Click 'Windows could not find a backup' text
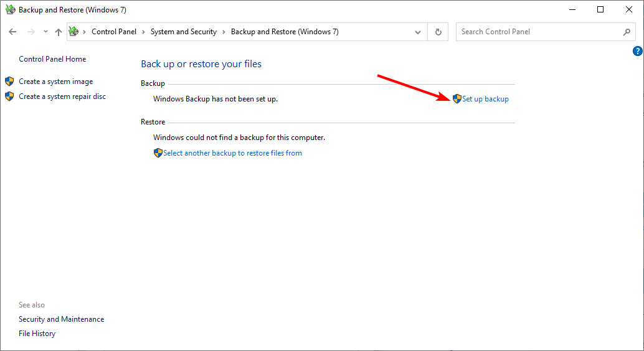 (x=239, y=138)
